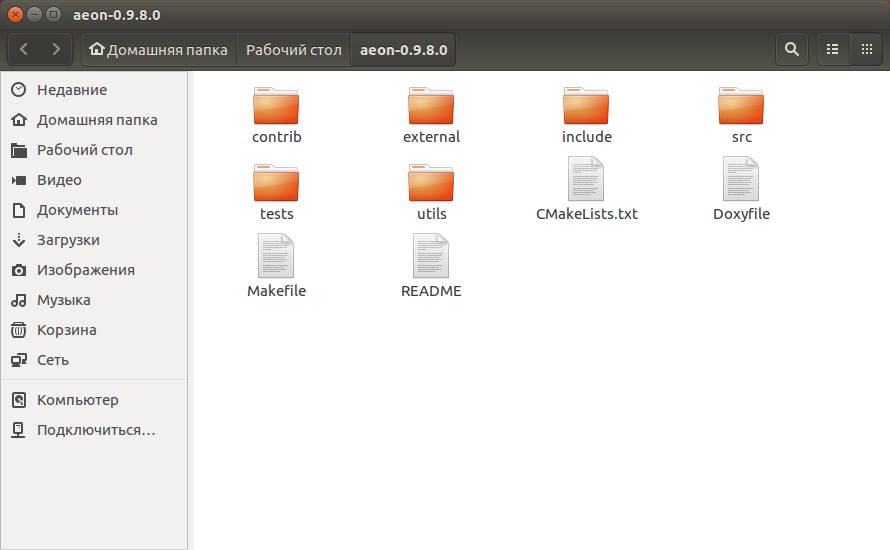Click the home icon in the path bar
The image size is (890, 550).
tap(97, 49)
